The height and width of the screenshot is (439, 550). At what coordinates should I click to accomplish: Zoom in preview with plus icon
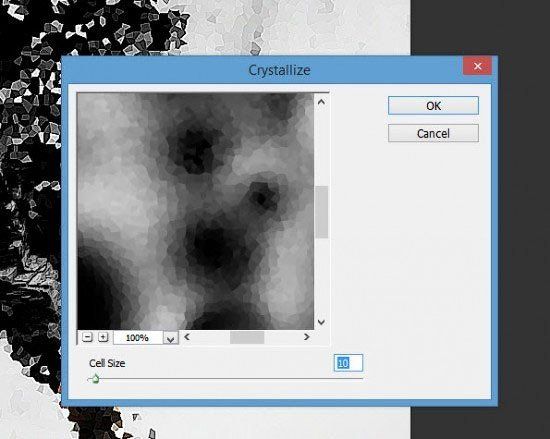pos(103,337)
